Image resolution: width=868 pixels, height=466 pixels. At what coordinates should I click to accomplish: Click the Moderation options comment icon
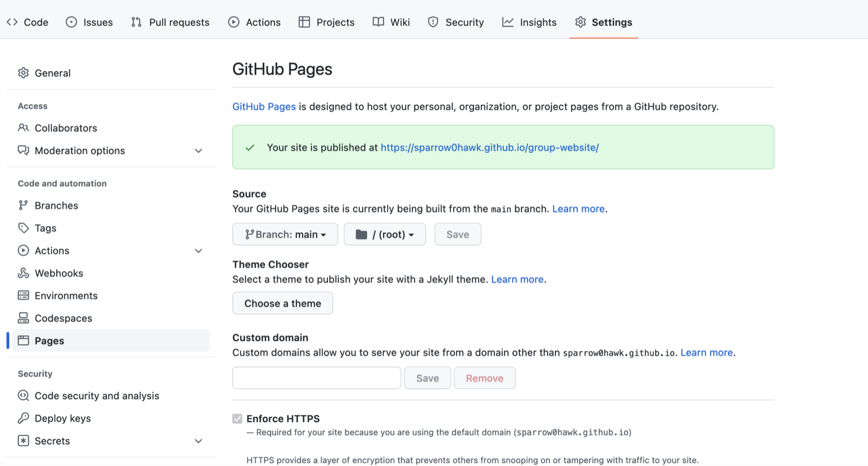click(x=23, y=150)
